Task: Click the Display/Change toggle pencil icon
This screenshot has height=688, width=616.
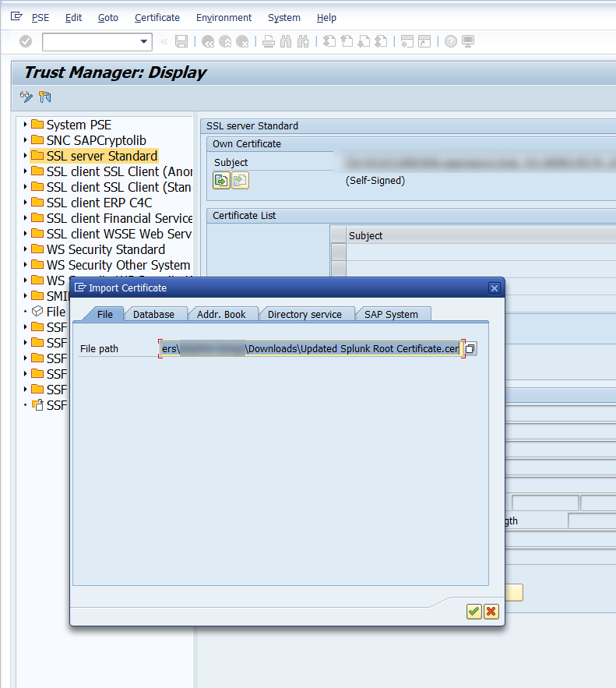Action: pyautogui.click(x=26, y=97)
